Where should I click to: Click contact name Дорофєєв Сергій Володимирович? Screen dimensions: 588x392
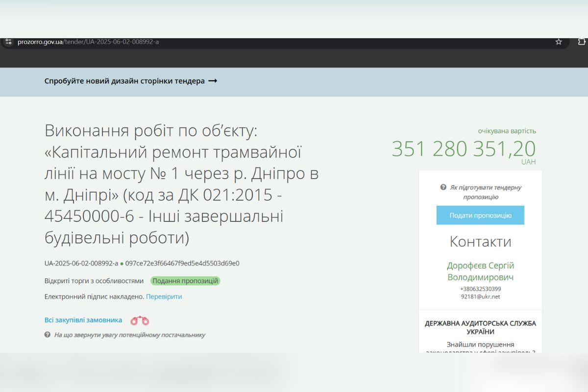tap(480, 271)
